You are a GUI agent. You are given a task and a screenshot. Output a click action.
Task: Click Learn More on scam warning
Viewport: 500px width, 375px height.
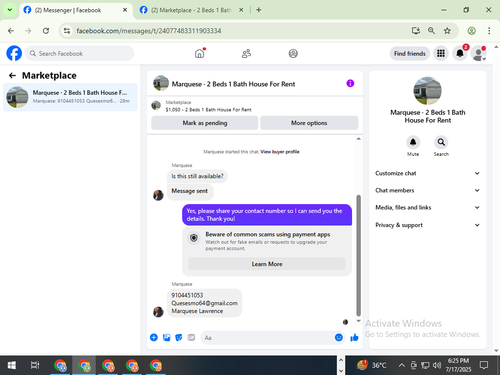[x=267, y=264]
